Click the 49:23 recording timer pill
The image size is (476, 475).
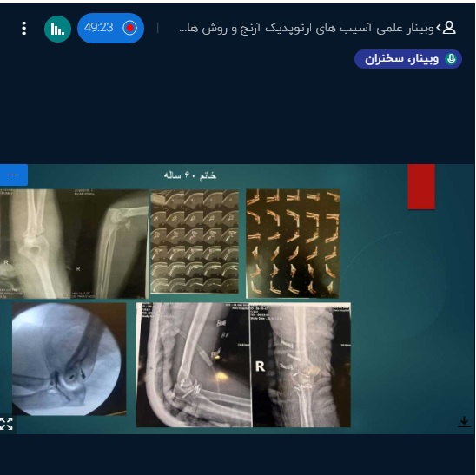pyautogui.click(x=111, y=29)
